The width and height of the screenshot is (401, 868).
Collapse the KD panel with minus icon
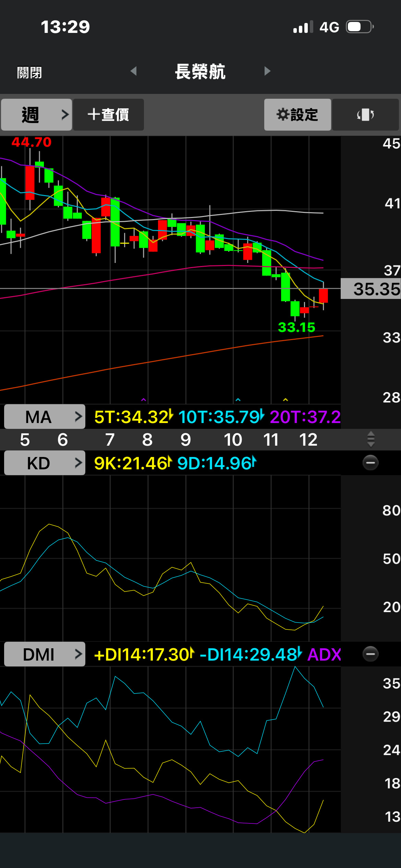point(370,463)
